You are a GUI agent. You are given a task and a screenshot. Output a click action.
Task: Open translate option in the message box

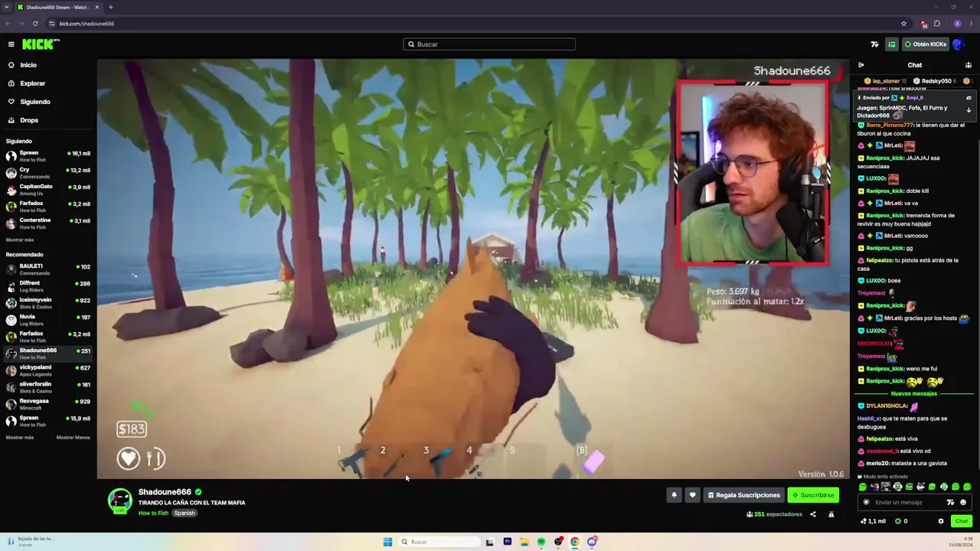pos(950,502)
